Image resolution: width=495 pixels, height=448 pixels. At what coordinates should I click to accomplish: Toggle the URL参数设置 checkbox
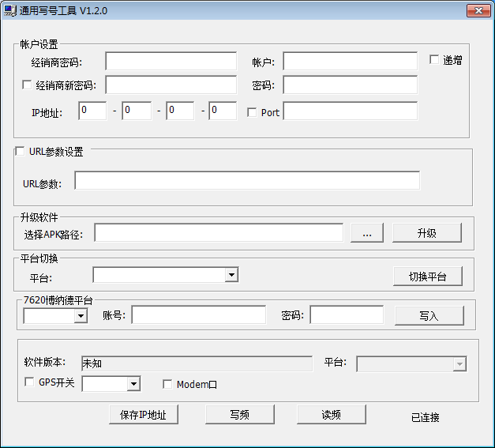[21, 152]
